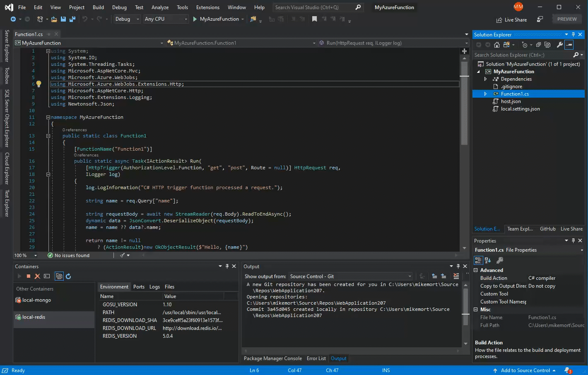Start a Live Share session

point(511,19)
